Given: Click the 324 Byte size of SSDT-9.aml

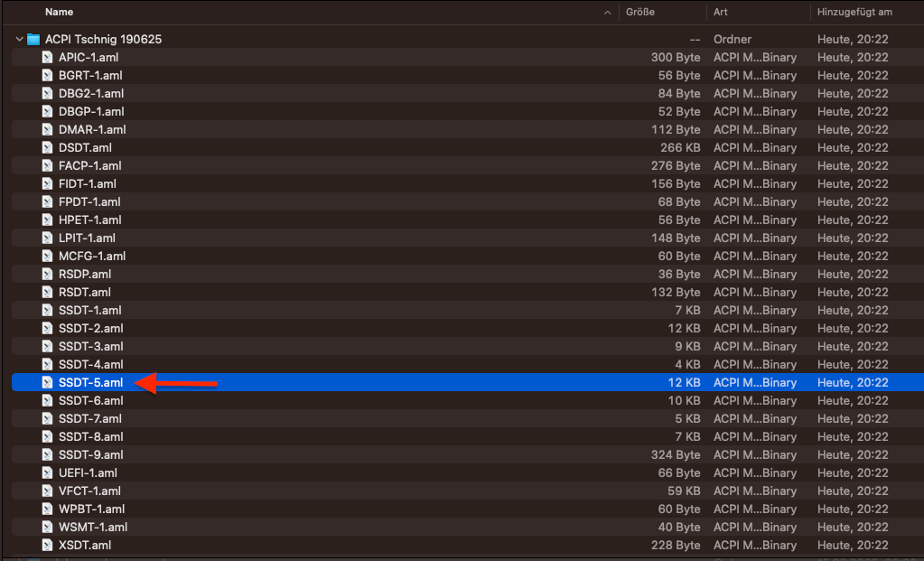Looking at the screenshot, I should click(x=676, y=455).
